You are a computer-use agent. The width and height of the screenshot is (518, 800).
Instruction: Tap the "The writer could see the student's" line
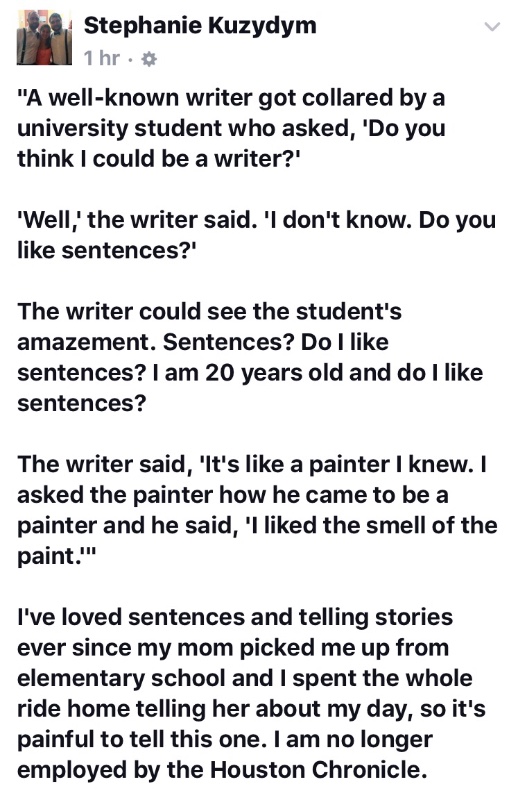[x=209, y=312]
